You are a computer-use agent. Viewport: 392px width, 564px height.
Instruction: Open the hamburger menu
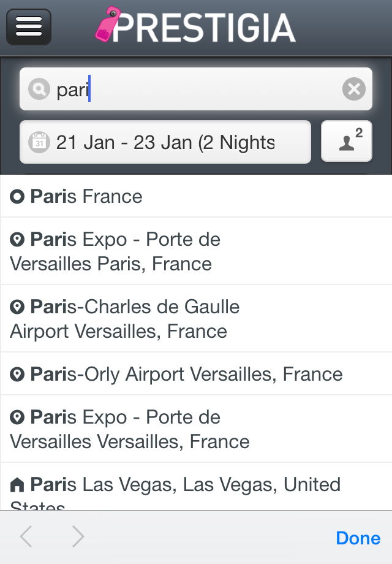click(x=29, y=27)
